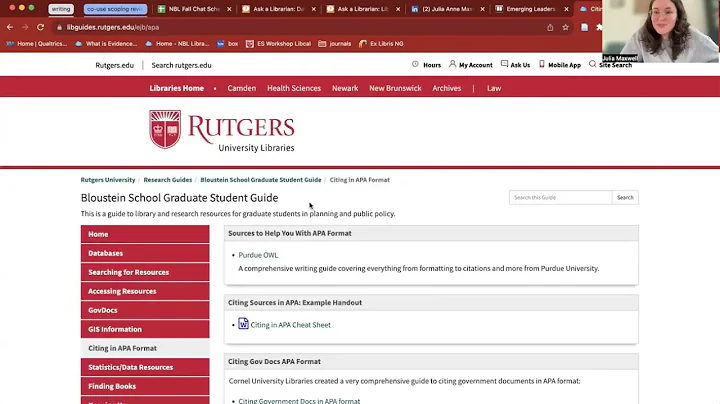
Task: Open Search rutgers.edu link
Action: 181,65
